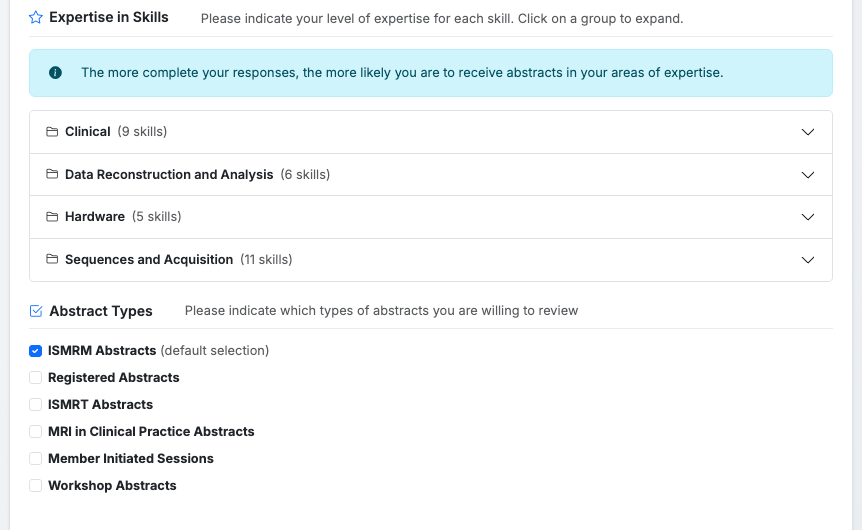Click the Hardware skills group title
Screen dimensions: 862x530
(x=95, y=217)
